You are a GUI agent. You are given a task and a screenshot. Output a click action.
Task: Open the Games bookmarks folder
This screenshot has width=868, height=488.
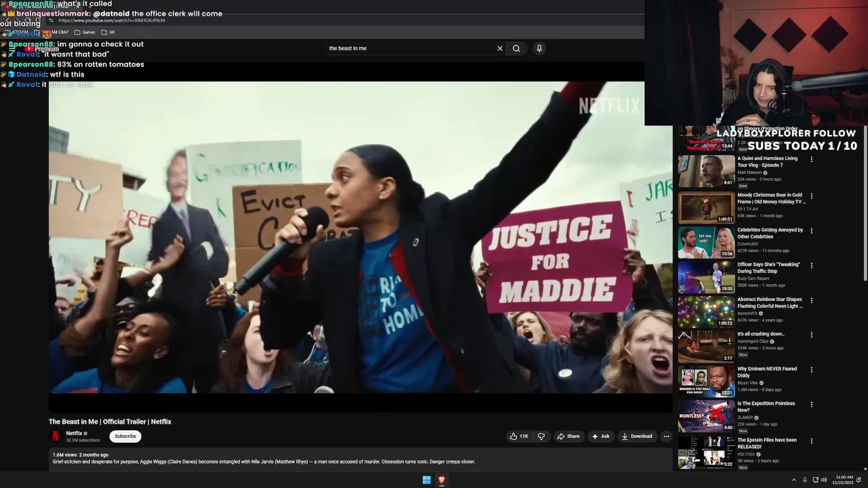[85, 32]
